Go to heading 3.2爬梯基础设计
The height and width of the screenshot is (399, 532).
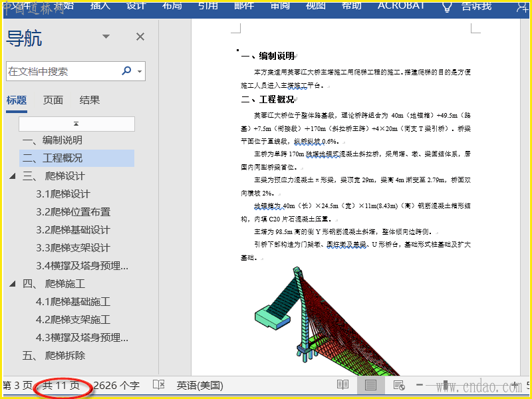tap(73, 230)
